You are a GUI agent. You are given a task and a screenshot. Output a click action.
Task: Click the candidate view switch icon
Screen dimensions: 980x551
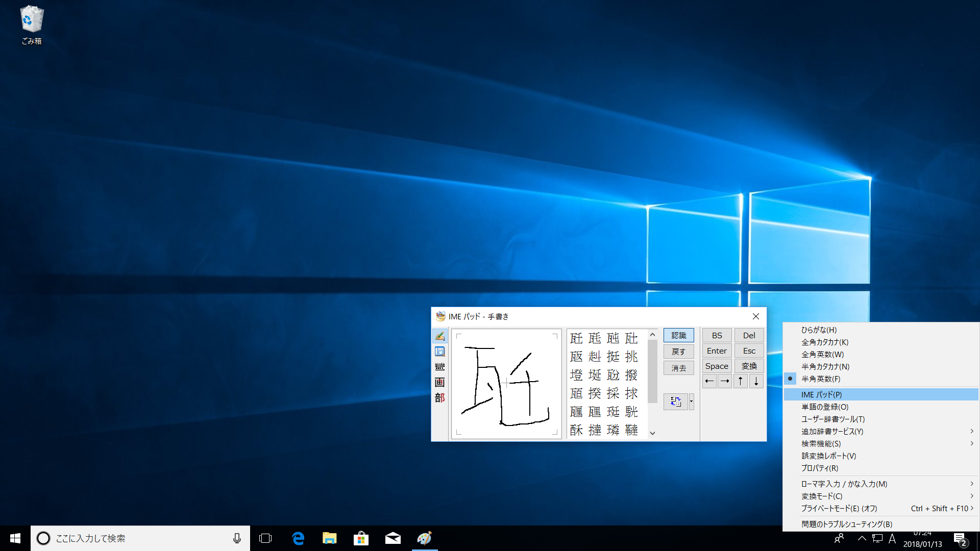coord(676,402)
